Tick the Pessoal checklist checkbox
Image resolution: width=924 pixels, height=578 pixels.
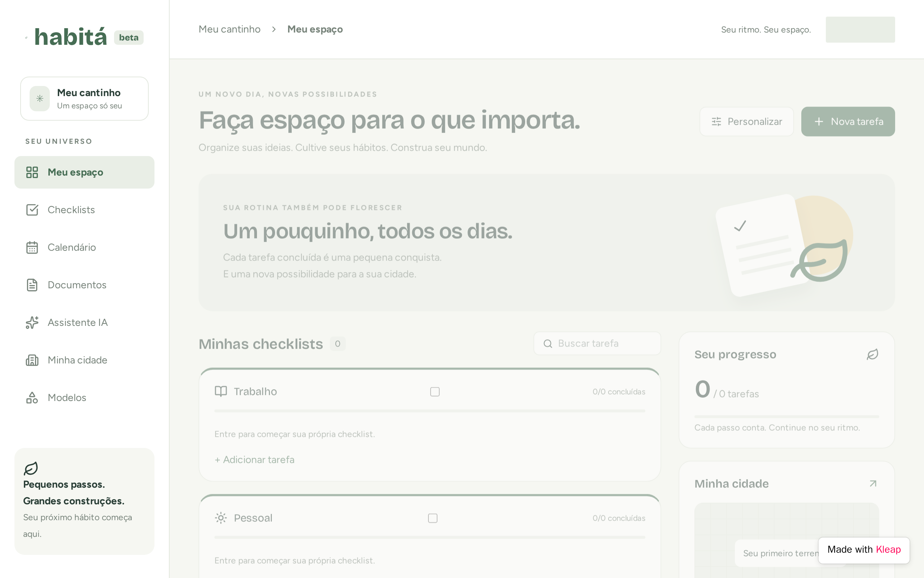433,518
